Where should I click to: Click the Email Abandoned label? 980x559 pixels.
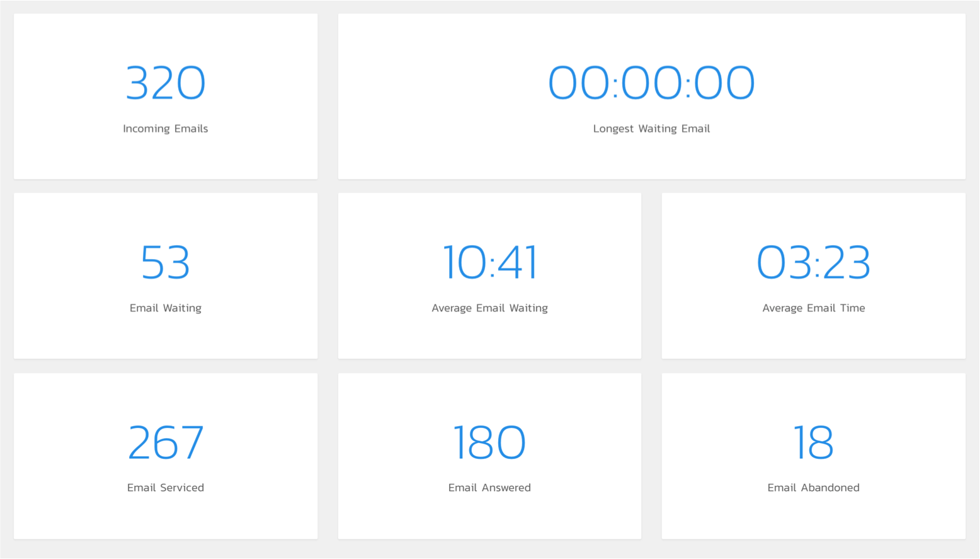pos(813,488)
